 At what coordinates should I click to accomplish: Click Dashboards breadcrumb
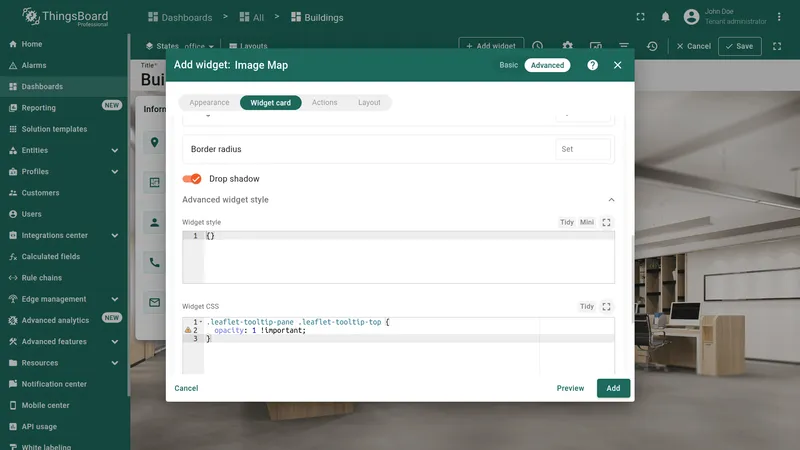coord(180,17)
